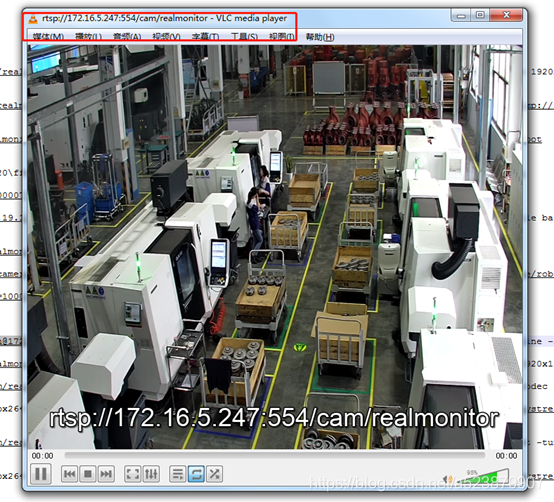Click the next media button
The width and height of the screenshot is (554, 502).
click(106, 474)
